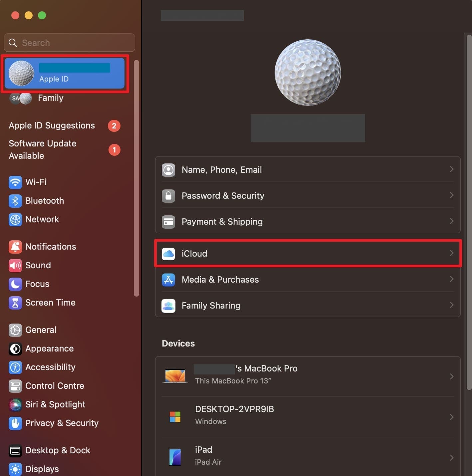Viewport: 472px width, 476px height.
Task: Expand Payment & Shipping row chevron
Action: point(452,221)
